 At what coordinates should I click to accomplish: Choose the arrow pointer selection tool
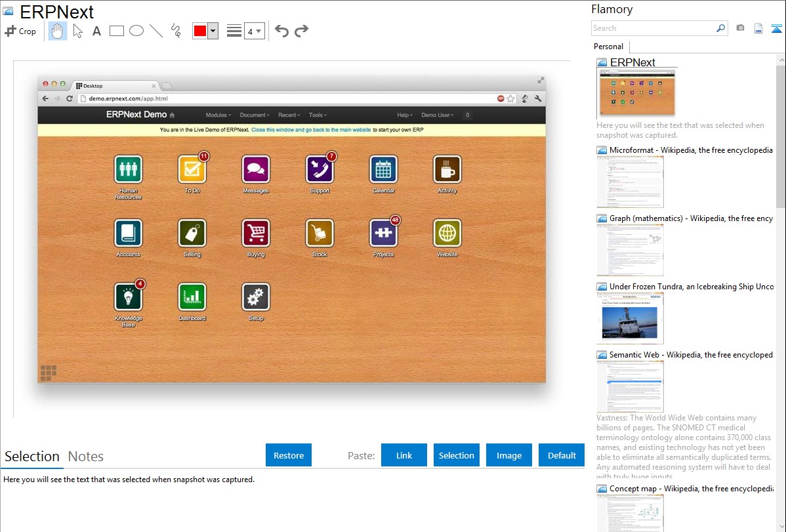(77, 31)
